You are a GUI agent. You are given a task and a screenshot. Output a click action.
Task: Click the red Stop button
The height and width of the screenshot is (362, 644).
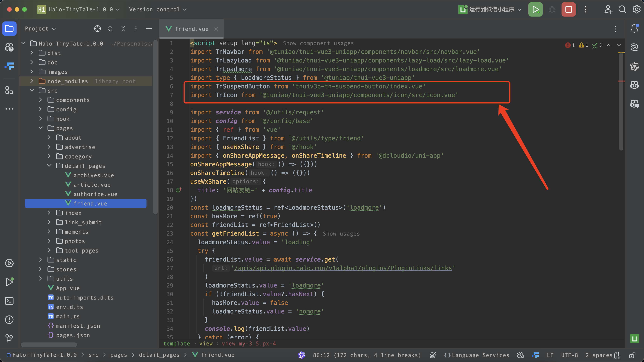(568, 9)
